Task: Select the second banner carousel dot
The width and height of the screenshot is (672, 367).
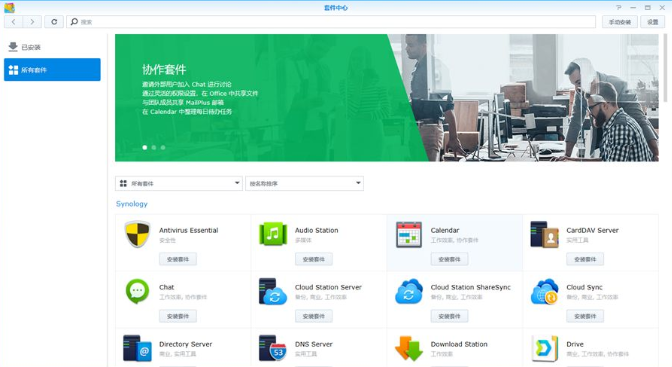Action: [154, 147]
